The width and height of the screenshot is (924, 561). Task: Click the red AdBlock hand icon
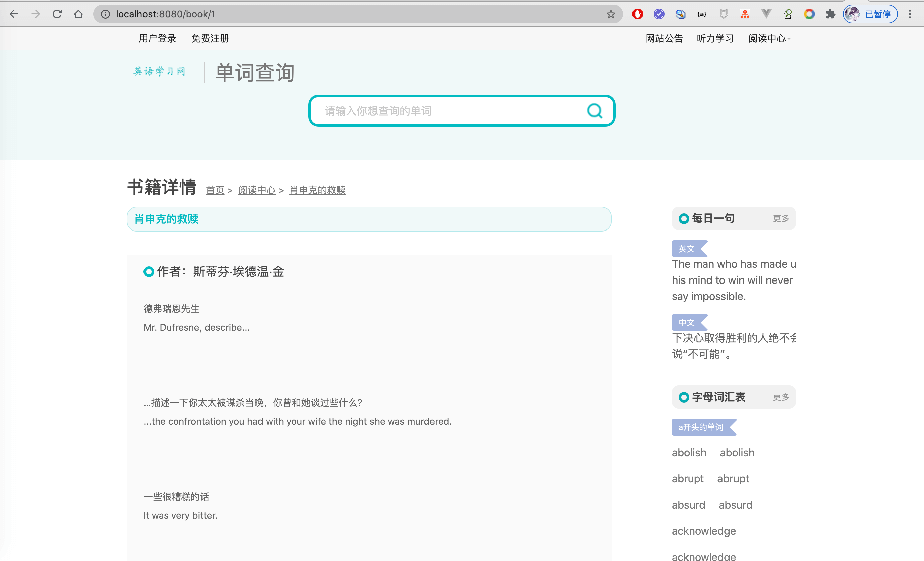(x=637, y=14)
